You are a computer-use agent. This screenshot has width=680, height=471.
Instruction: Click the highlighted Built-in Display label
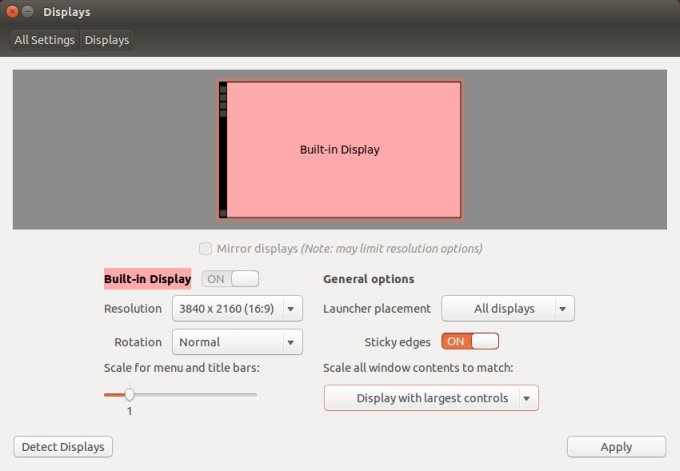[147, 279]
